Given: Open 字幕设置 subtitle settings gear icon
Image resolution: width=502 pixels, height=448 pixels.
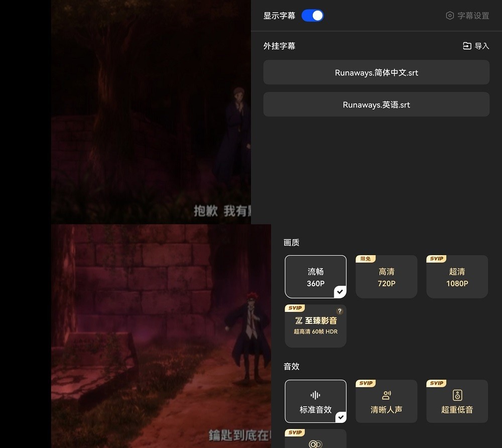Looking at the screenshot, I should pyautogui.click(x=449, y=16).
